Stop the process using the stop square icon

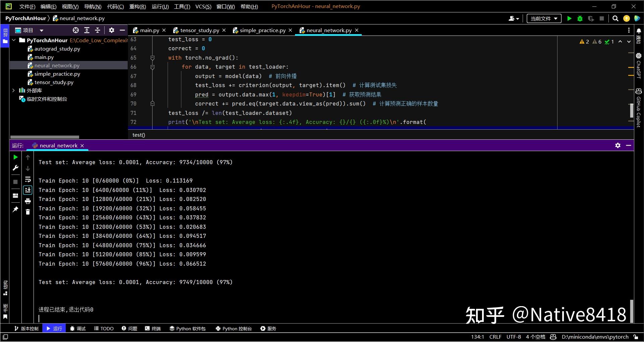[x=15, y=181]
